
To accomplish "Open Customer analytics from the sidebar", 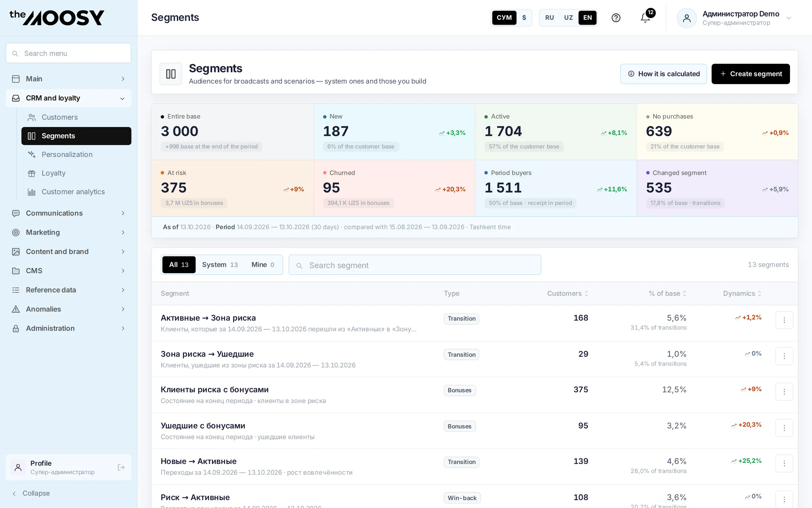I will pos(76,192).
